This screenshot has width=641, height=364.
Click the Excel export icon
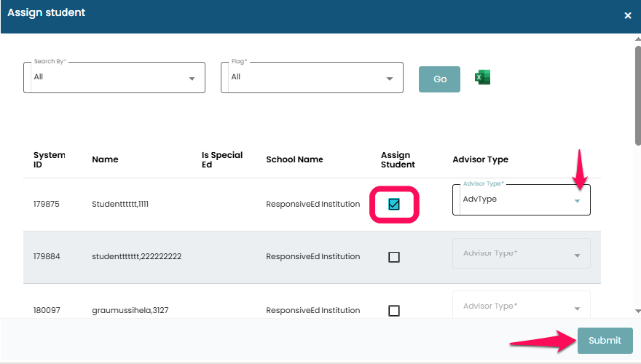point(482,77)
